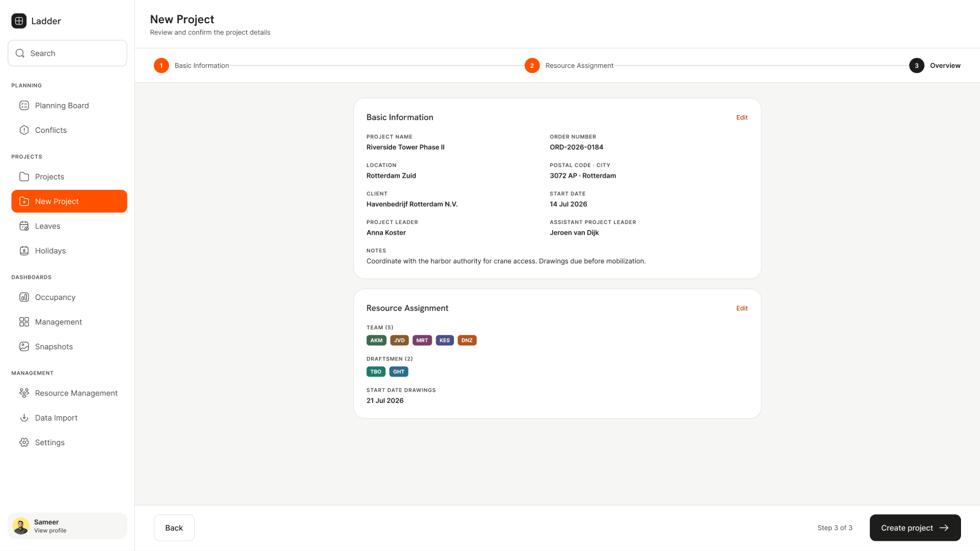Image resolution: width=980 pixels, height=551 pixels.
Task: Click order number ORD-2026-0184
Action: pyautogui.click(x=576, y=147)
